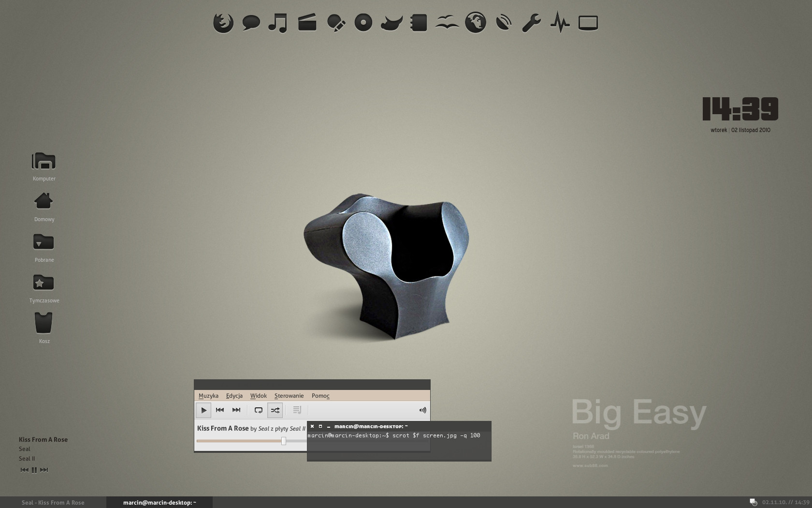
Task: Open the music note launcher
Action: (x=278, y=23)
